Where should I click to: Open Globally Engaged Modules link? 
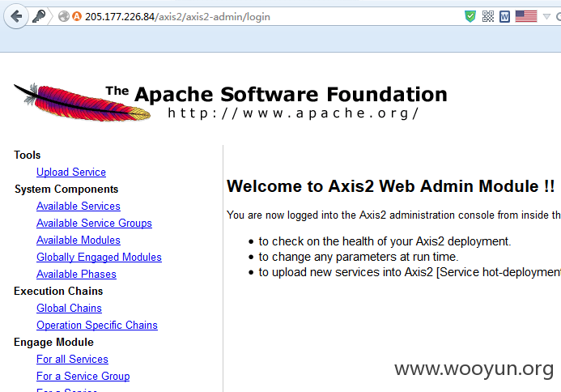(99, 257)
